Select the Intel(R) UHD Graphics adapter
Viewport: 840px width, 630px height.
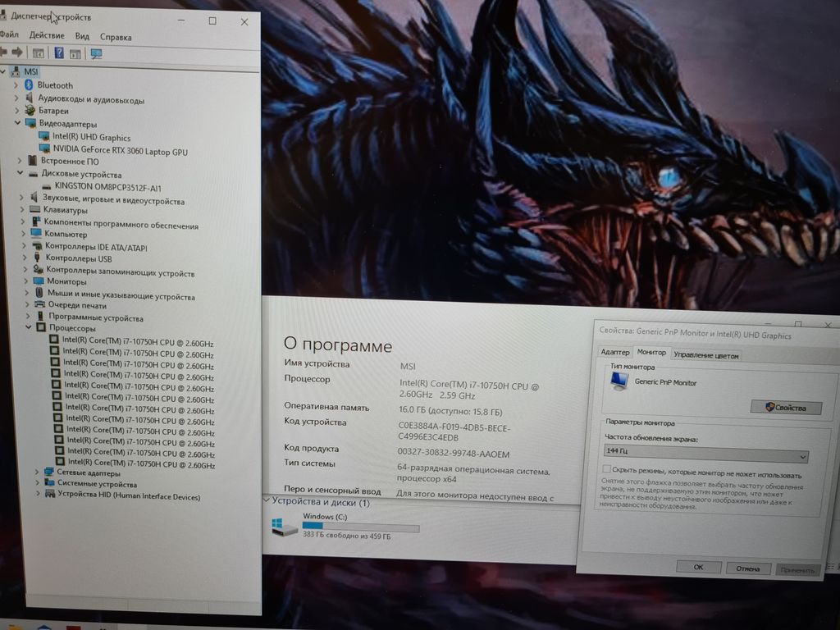91,138
